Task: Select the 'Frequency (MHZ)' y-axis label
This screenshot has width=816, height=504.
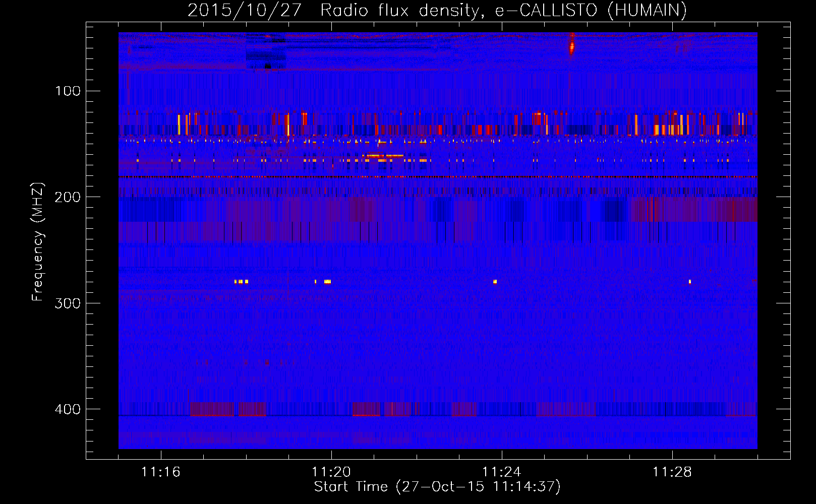Action: [x=38, y=241]
